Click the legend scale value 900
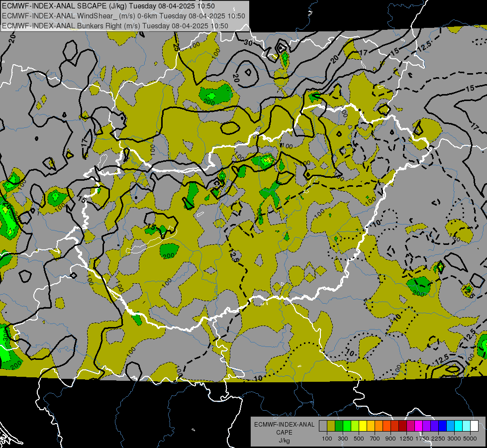This screenshot has width=487, height=448. point(390,439)
